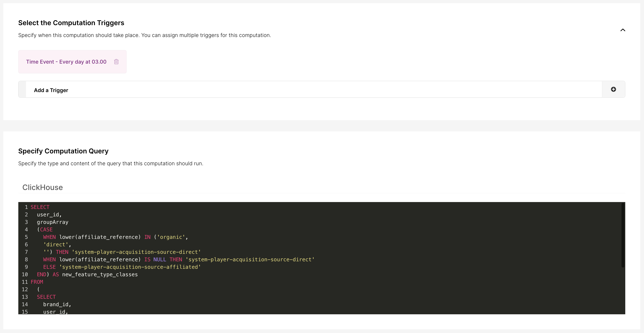
Task: Delete the Time Event trigger with trash icon
Action: tap(116, 62)
